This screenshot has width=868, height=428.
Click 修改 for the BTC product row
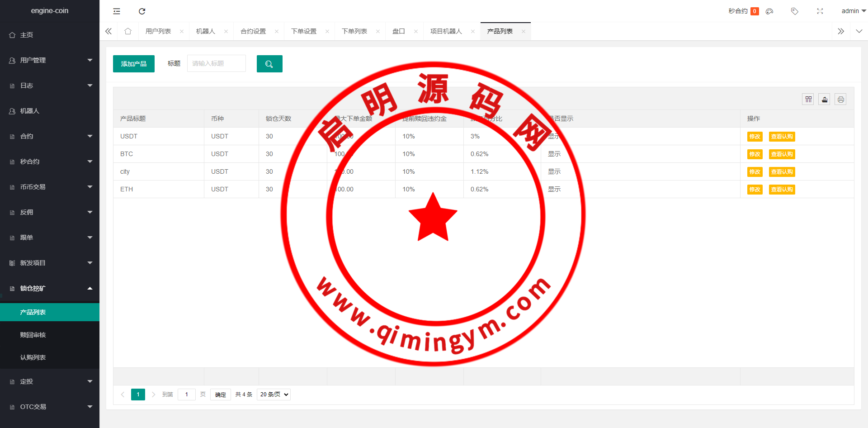pyautogui.click(x=755, y=154)
